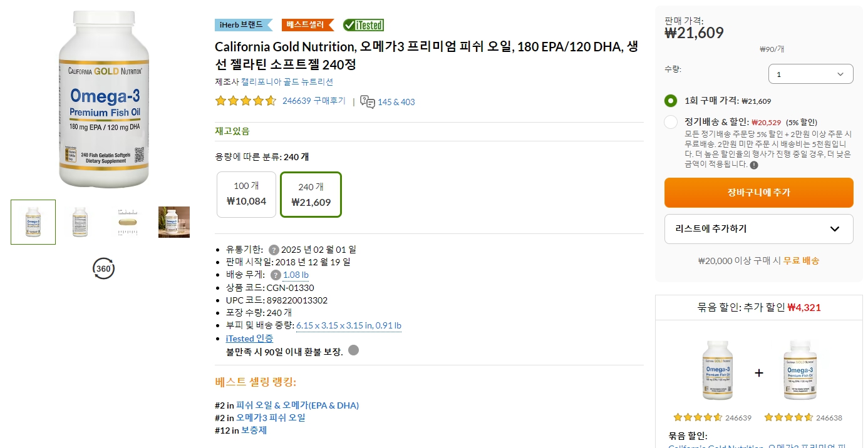Open the quantity dropdown

click(810, 73)
